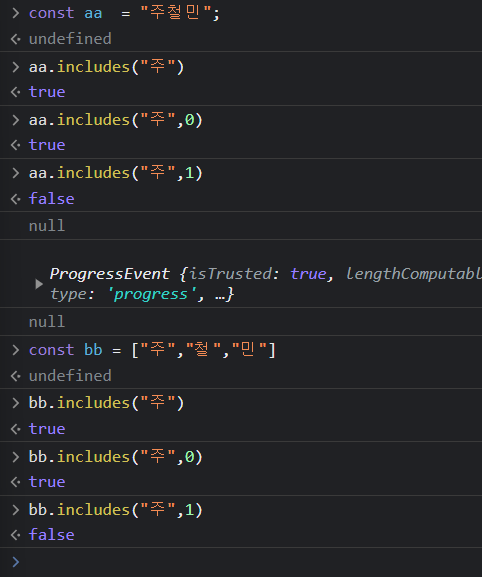Click the input chevron beside aa.includes("주",1)

[15, 173]
